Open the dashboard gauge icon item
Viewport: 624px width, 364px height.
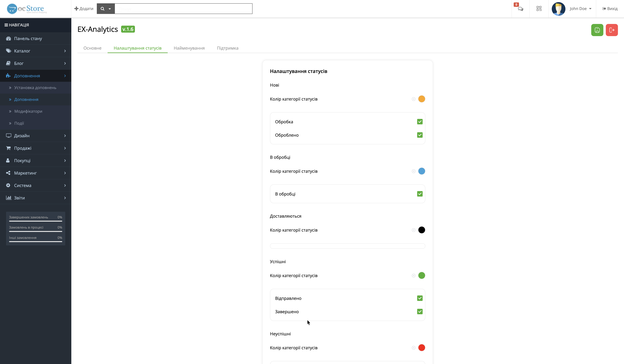coord(8,38)
